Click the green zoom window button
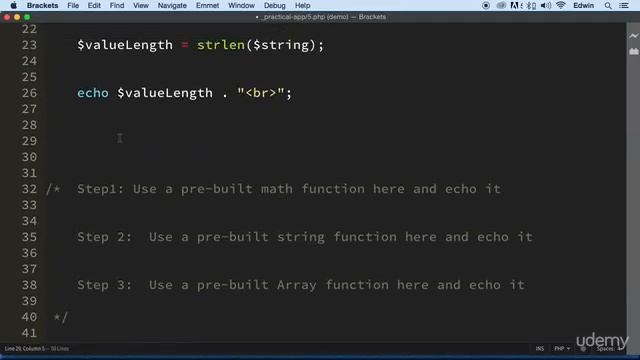 (x=27, y=17)
